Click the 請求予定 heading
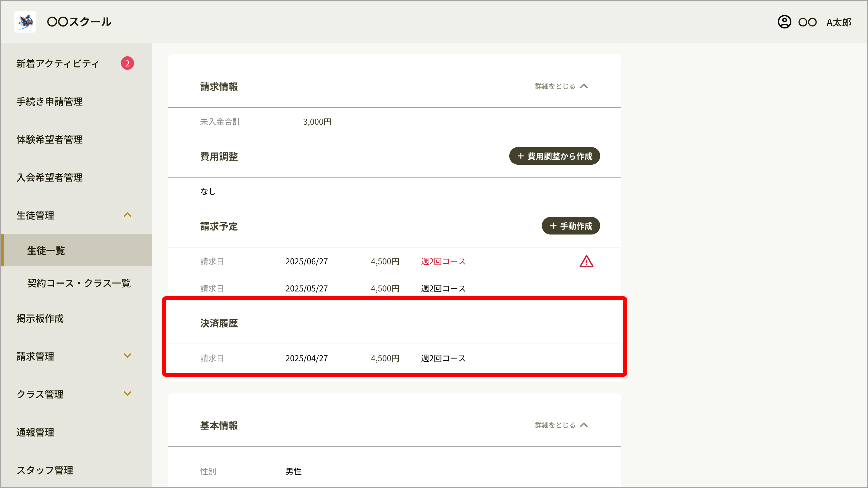The height and width of the screenshot is (488, 868). click(x=219, y=226)
